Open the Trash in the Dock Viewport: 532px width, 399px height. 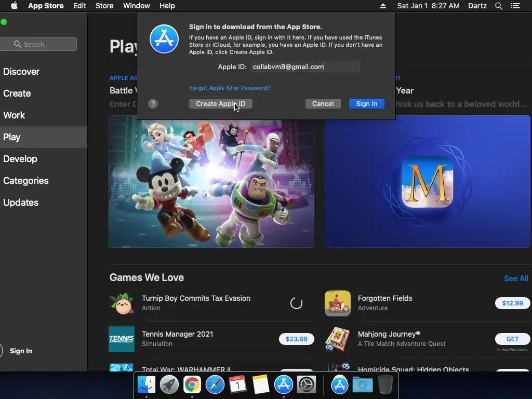tap(385, 385)
